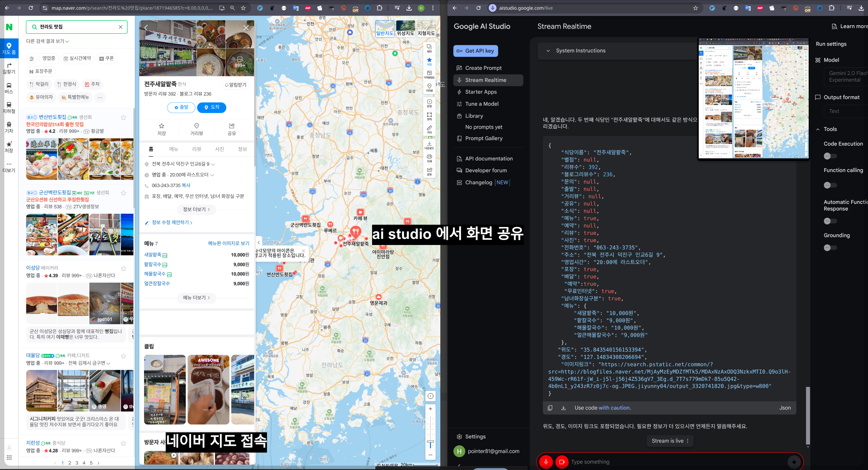Click the current location map button
The height and width of the screenshot is (470, 868).
430,396
